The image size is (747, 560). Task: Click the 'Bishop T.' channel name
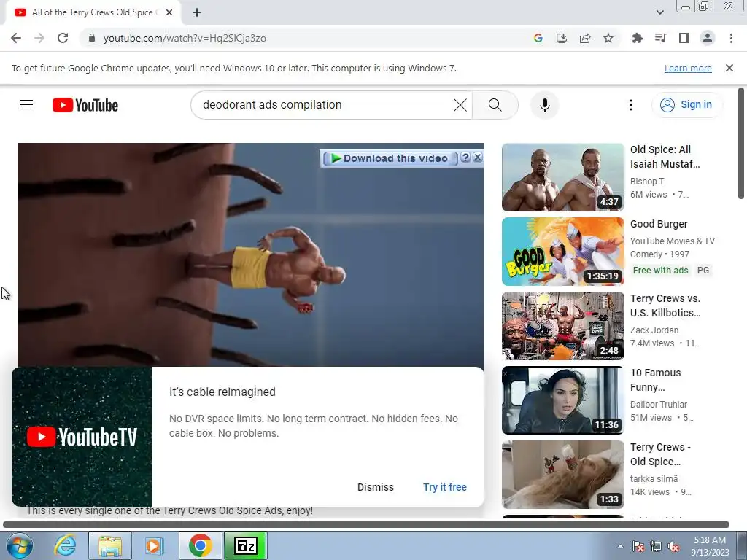coord(648,182)
